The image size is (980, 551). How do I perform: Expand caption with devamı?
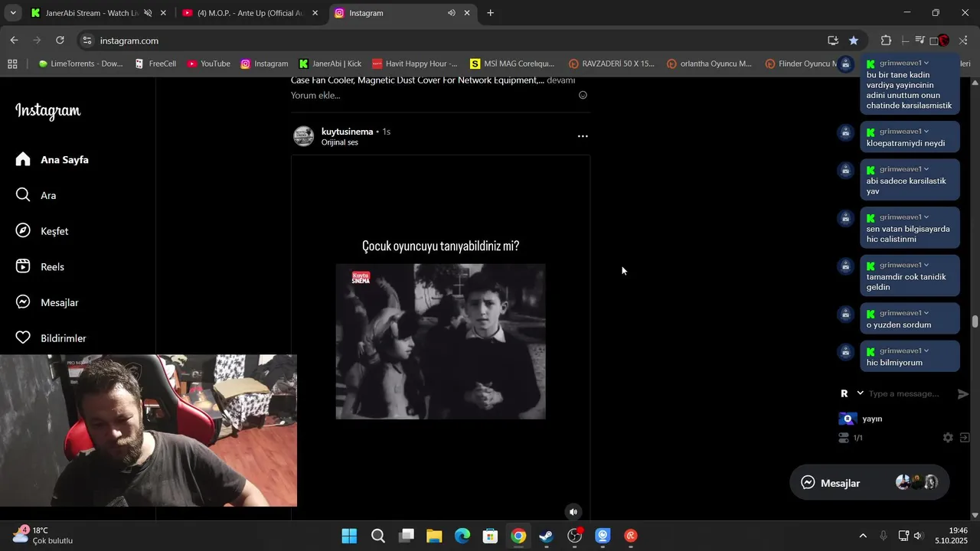pyautogui.click(x=560, y=80)
